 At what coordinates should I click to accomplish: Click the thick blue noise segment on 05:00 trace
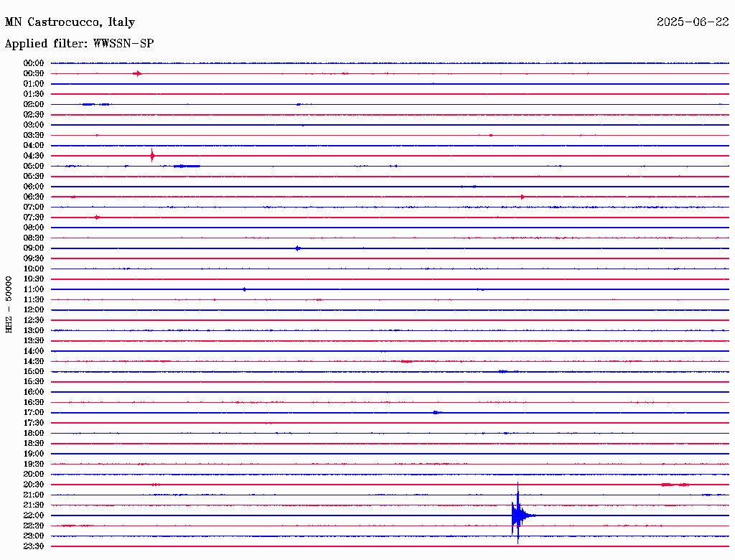pyautogui.click(x=187, y=166)
